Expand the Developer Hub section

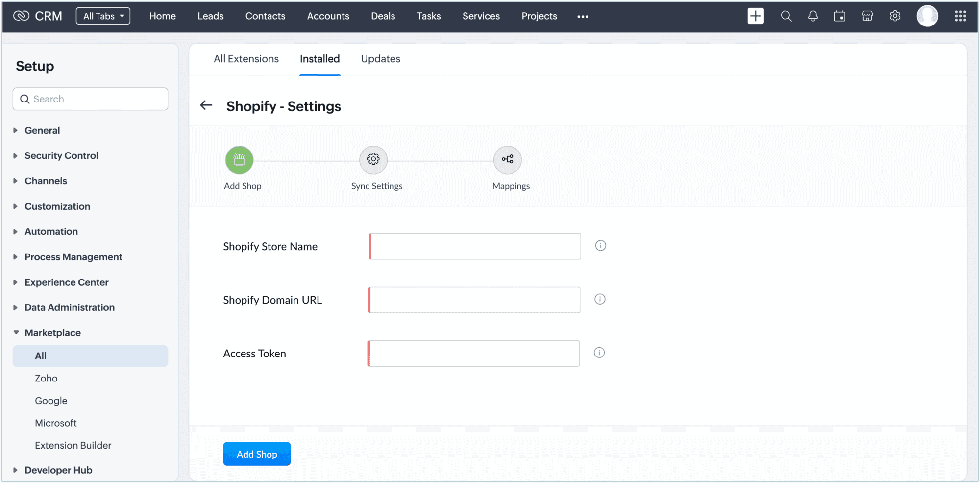58,470
